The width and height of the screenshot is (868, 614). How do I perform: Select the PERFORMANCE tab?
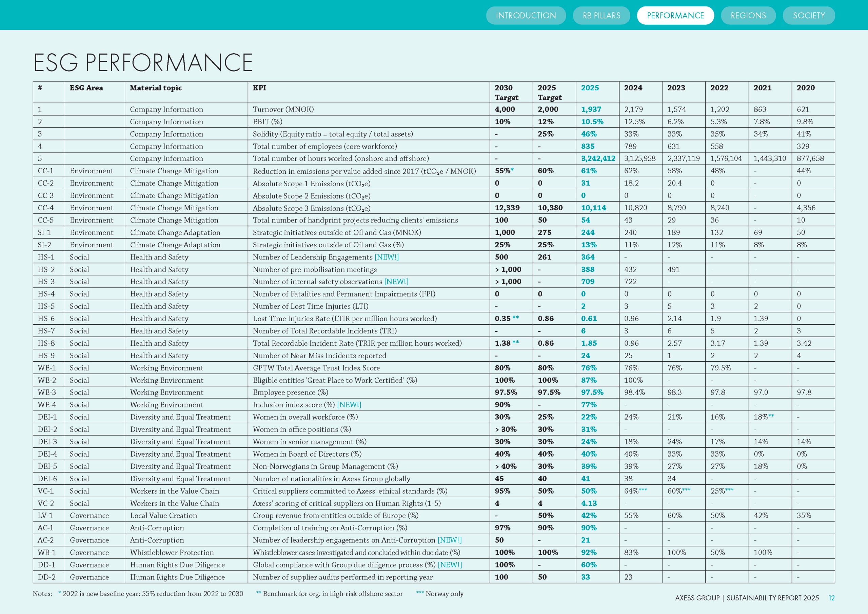coord(675,16)
